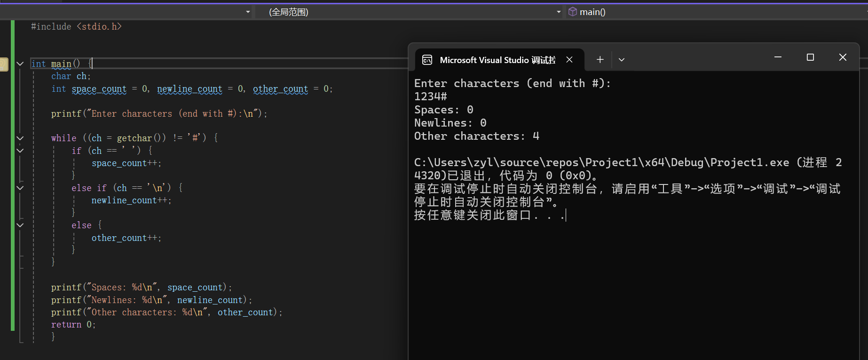Click the space_count variable declaration
This screenshot has width=868, height=360.
[x=99, y=89]
